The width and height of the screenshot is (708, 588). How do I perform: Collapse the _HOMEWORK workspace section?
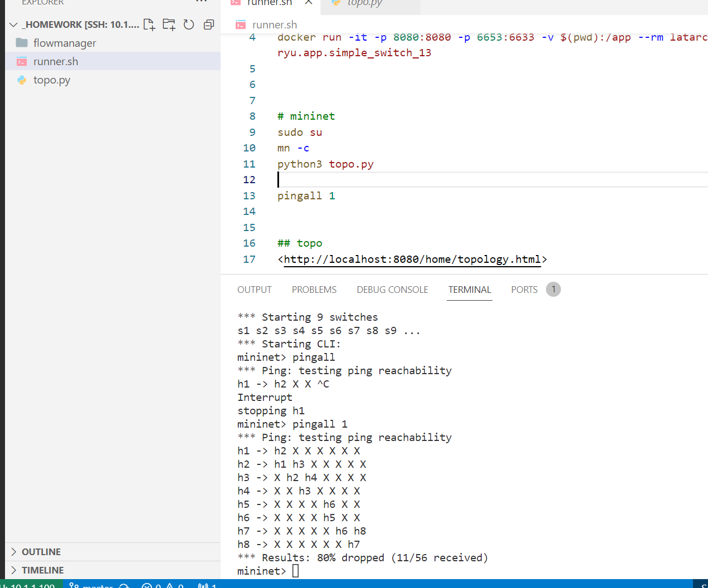pos(14,24)
